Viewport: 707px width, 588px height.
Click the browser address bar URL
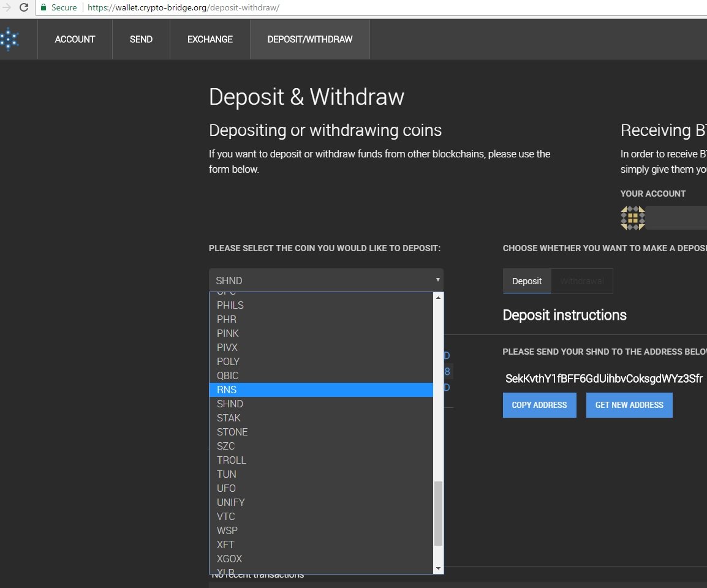click(x=184, y=7)
